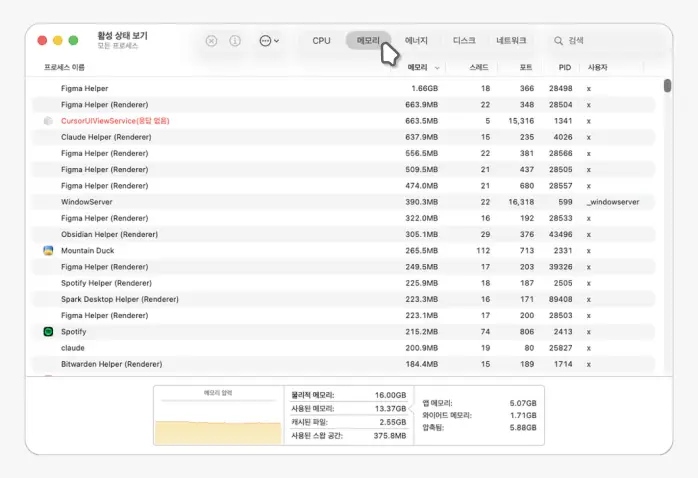Viewport: 698px width, 478px height.
Task: Select Bitwarden Helper (Renderer) row
Action: click(343, 364)
